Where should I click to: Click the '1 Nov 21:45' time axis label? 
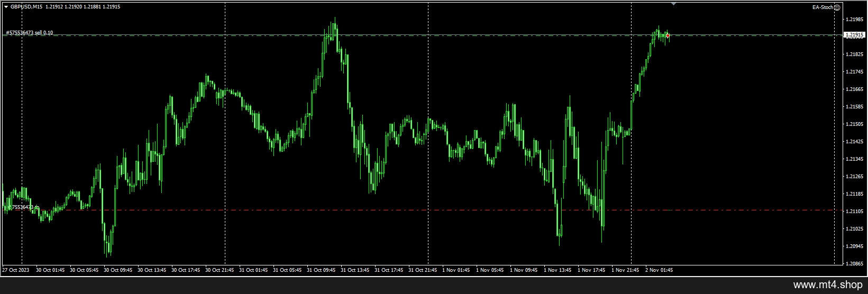click(625, 270)
